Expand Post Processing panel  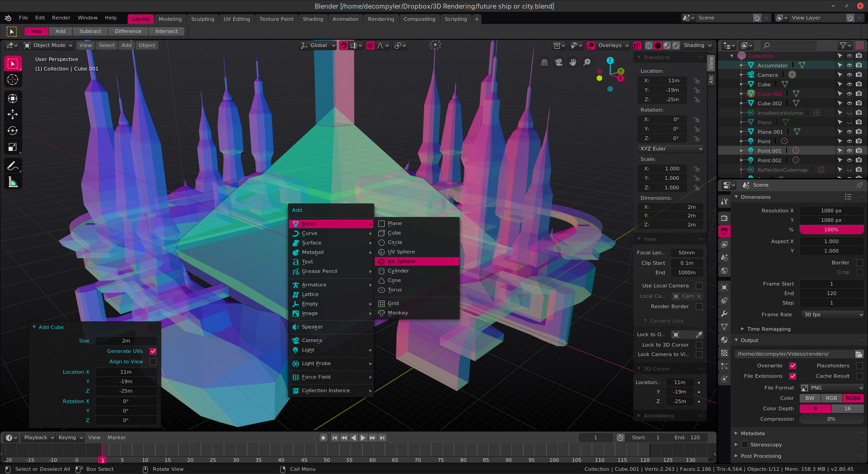tap(761, 456)
